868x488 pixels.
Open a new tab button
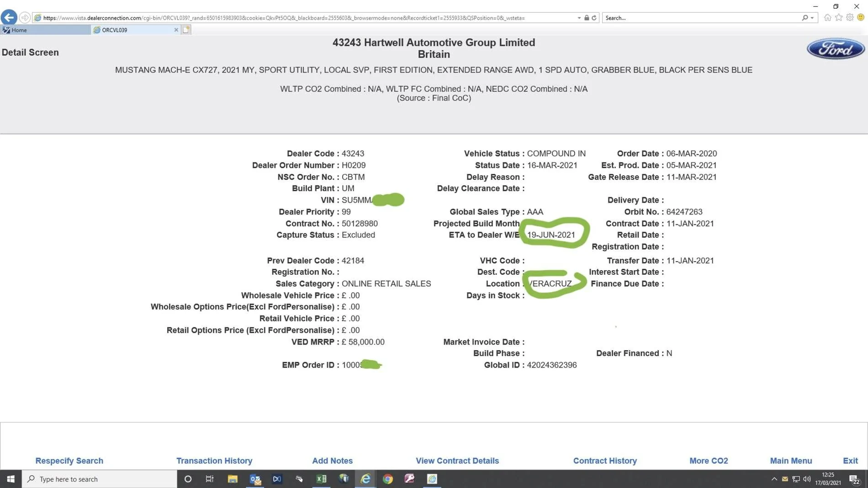186,30
